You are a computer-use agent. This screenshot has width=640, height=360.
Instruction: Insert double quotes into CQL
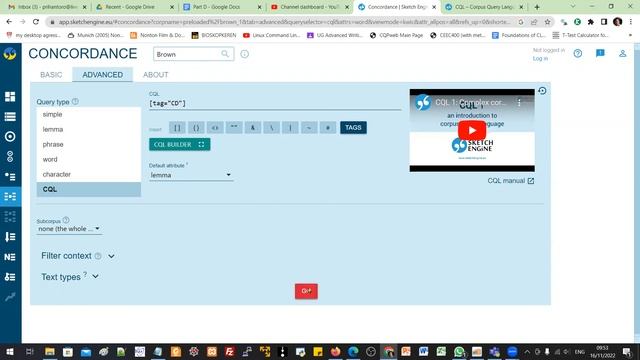(234, 128)
